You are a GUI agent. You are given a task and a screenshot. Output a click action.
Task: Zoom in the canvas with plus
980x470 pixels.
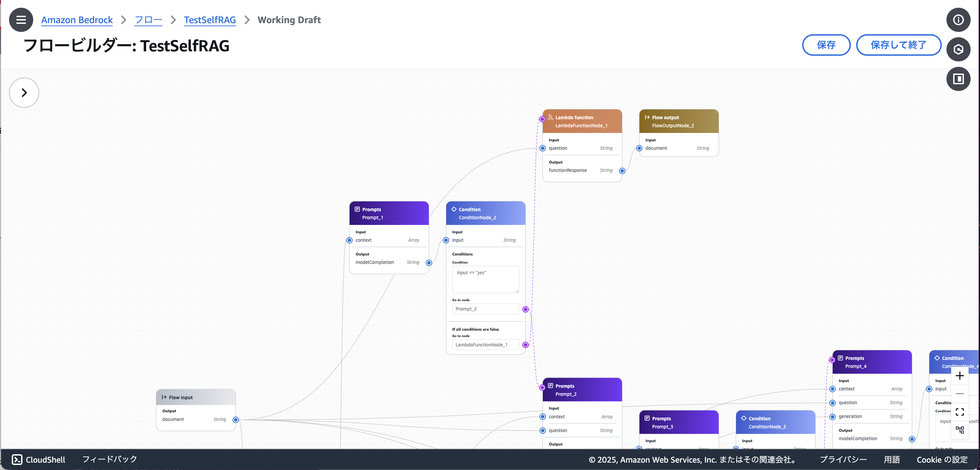(x=960, y=376)
